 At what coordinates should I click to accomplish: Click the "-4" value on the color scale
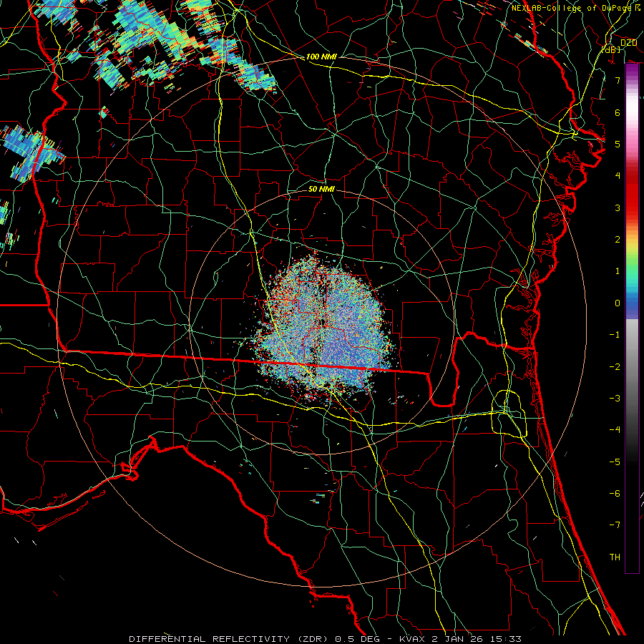[615, 430]
